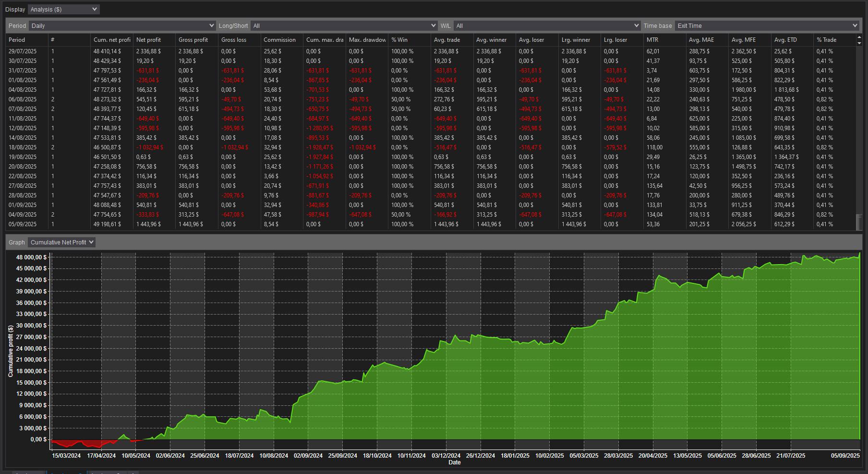Sort by the Avg. winner column header
This screenshot has width=868, height=474.
(x=494, y=40)
